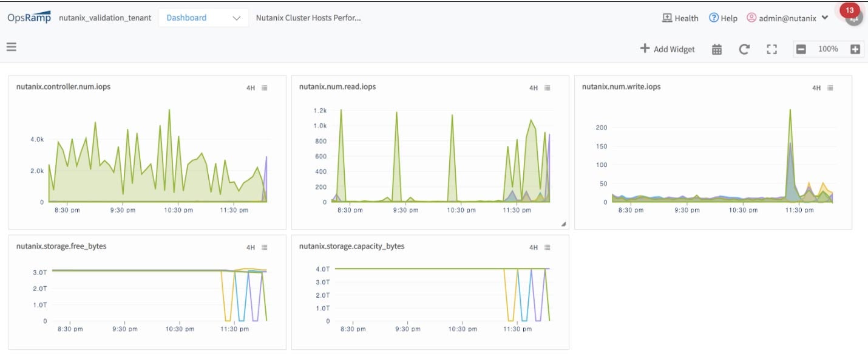Open the Help menu
This screenshot has width=868, height=356.
(x=724, y=18)
